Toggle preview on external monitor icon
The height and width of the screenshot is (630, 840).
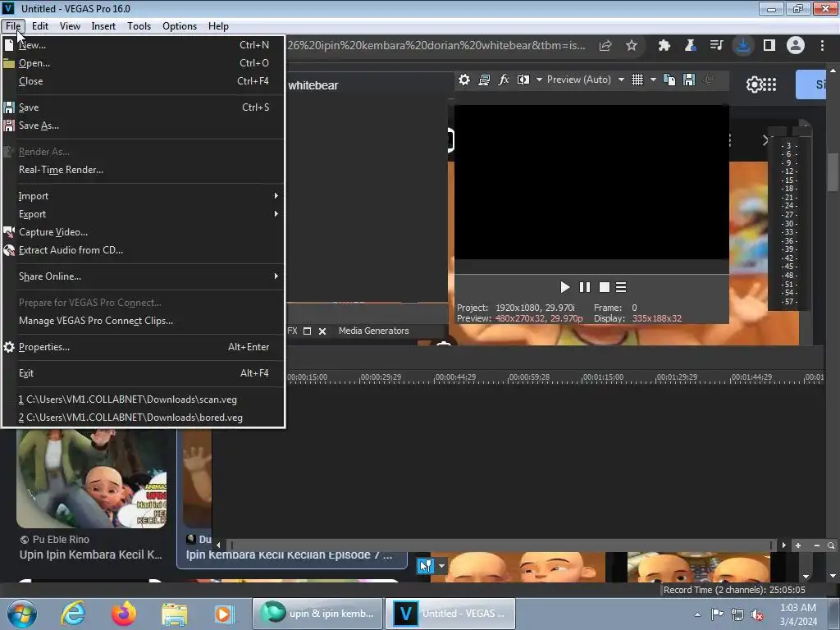click(484, 80)
